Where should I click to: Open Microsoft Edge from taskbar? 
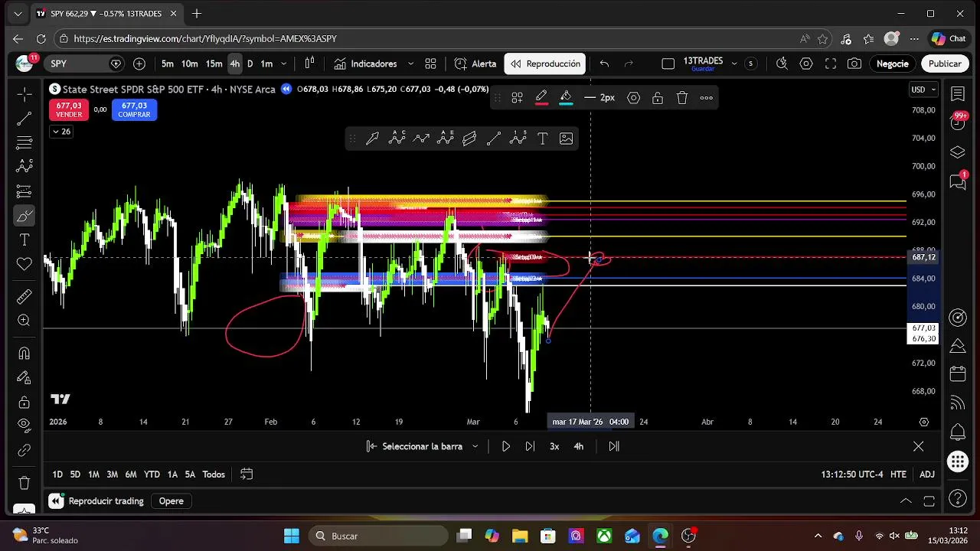[x=660, y=536]
